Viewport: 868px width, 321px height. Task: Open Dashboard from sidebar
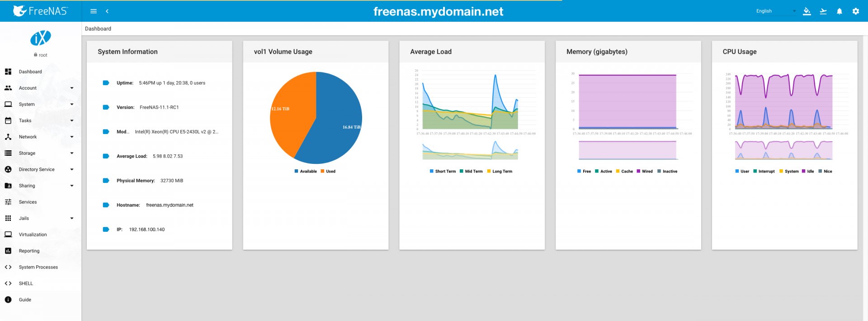pos(30,72)
